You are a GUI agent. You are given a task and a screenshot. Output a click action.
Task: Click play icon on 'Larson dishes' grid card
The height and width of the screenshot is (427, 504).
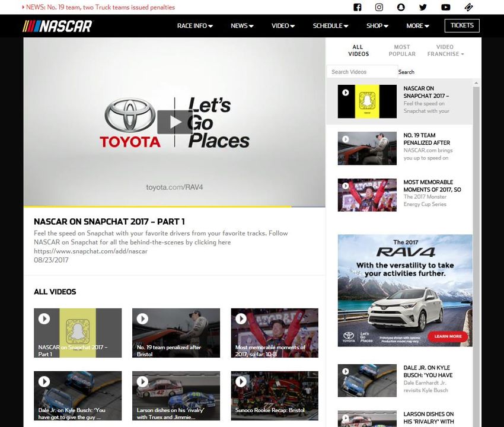142,382
